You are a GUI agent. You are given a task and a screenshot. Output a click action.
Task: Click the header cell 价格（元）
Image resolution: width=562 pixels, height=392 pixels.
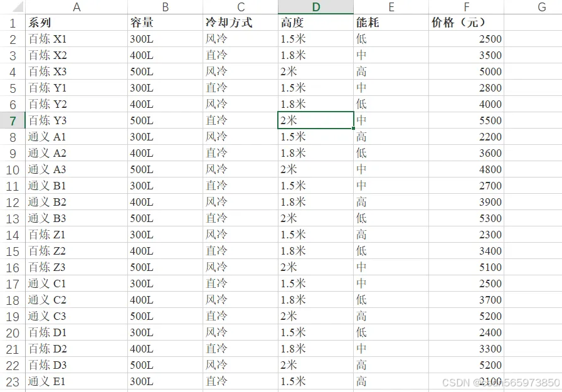[466, 23]
